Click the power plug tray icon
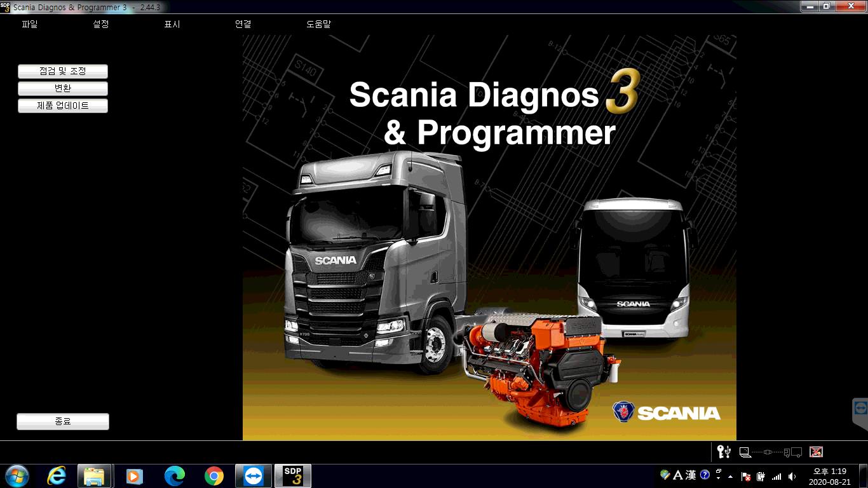Screen dimensions: 868x488 tap(761, 476)
